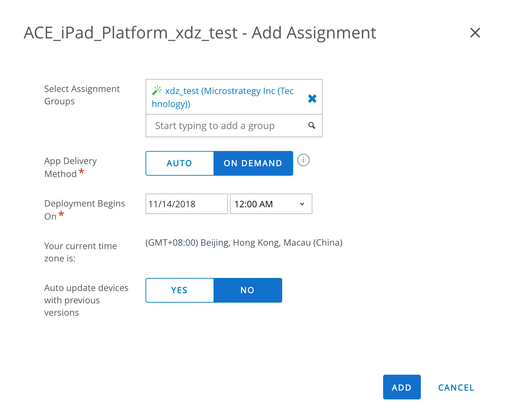Click the ACE_iPad_Platform_xdz_test dialog title
This screenshot has width=506, height=420.
(x=200, y=33)
